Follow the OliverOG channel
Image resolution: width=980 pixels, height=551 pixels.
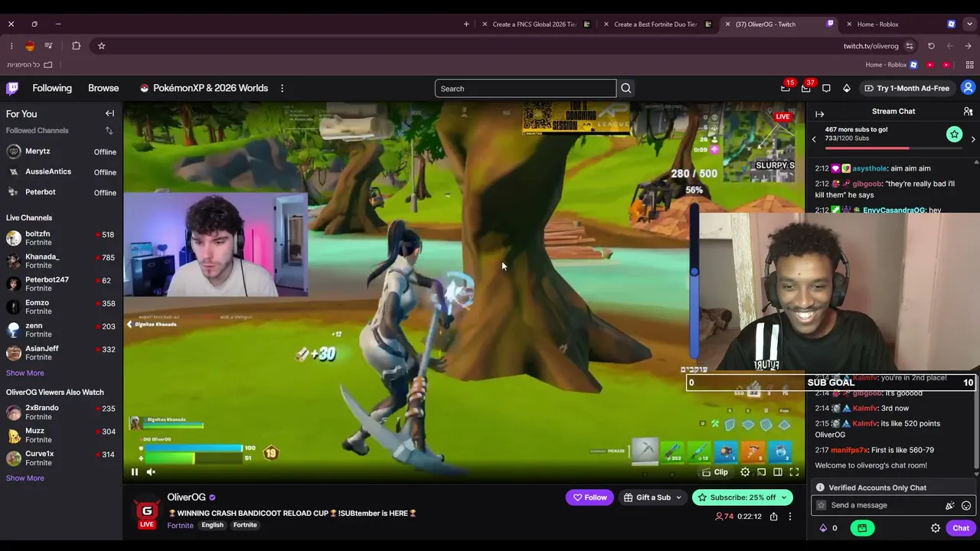pyautogui.click(x=589, y=497)
